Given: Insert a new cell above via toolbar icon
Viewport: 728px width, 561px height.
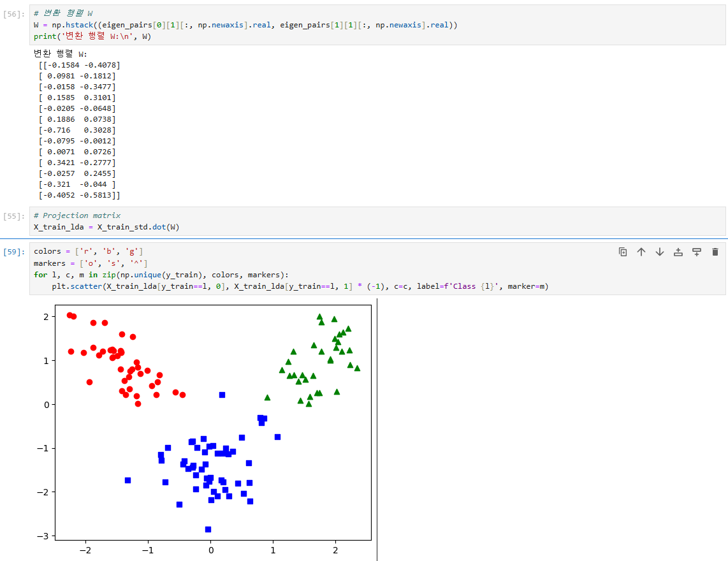Looking at the screenshot, I should 678,251.
